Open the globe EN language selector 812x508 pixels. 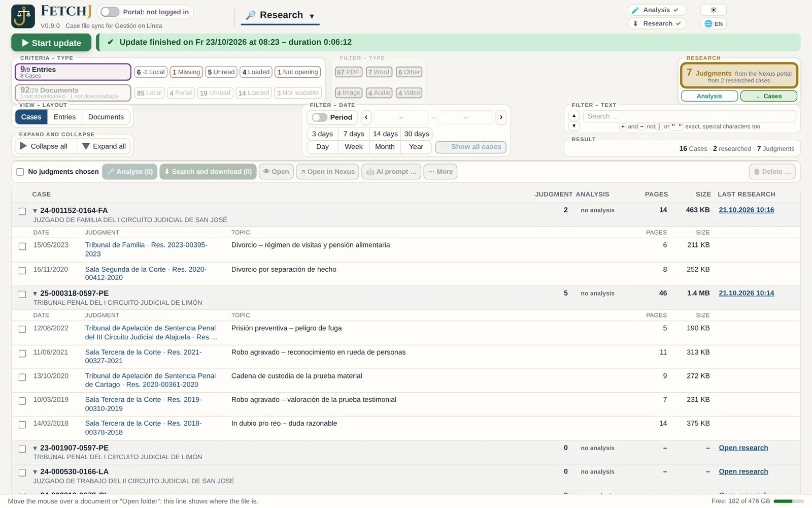tap(714, 24)
